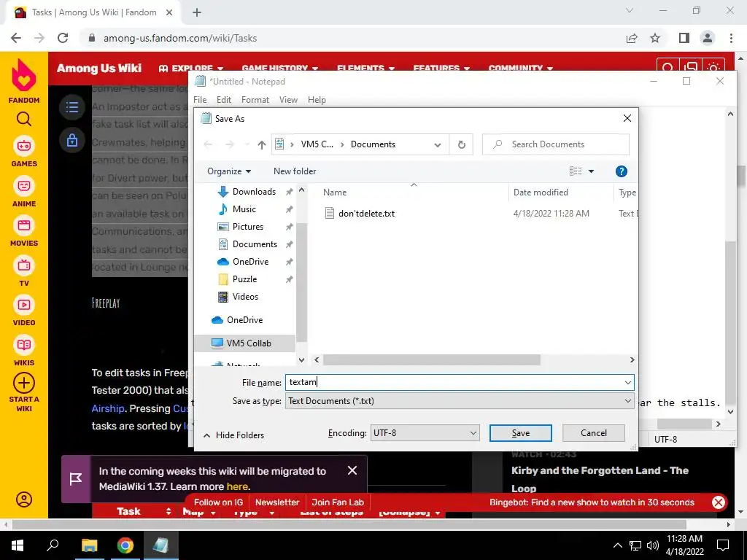
Task: Open Chrome profile avatar icon
Action: [708, 38]
